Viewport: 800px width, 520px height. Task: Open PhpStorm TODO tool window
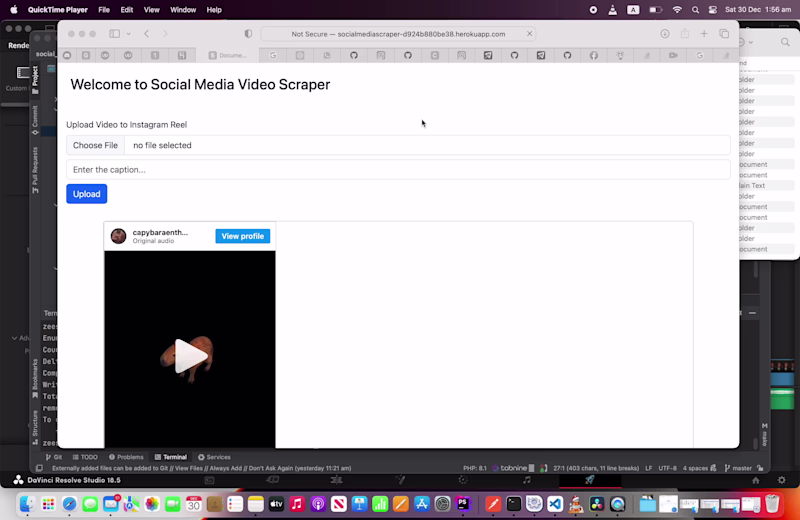[x=85, y=457]
